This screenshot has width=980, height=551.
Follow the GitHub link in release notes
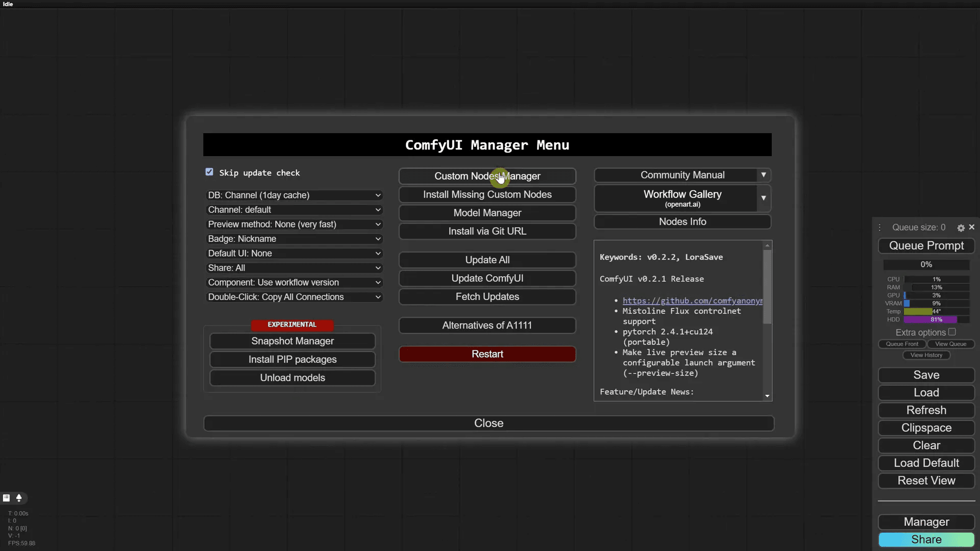pyautogui.click(x=692, y=301)
